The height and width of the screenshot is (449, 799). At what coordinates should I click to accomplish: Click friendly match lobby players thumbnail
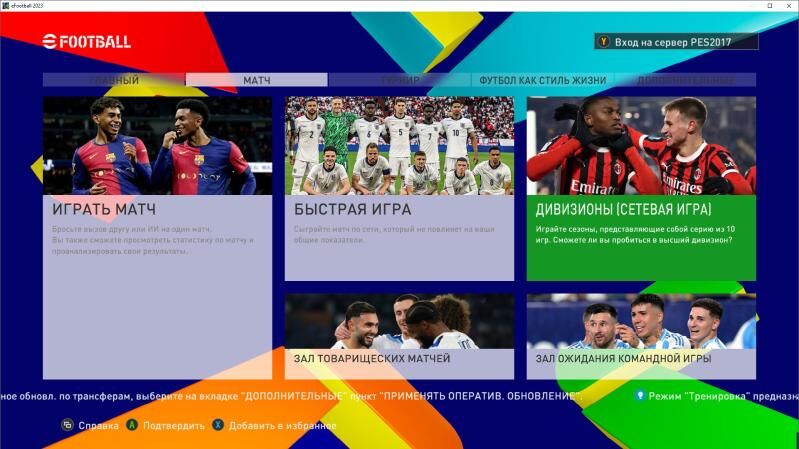(x=400, y=322)
